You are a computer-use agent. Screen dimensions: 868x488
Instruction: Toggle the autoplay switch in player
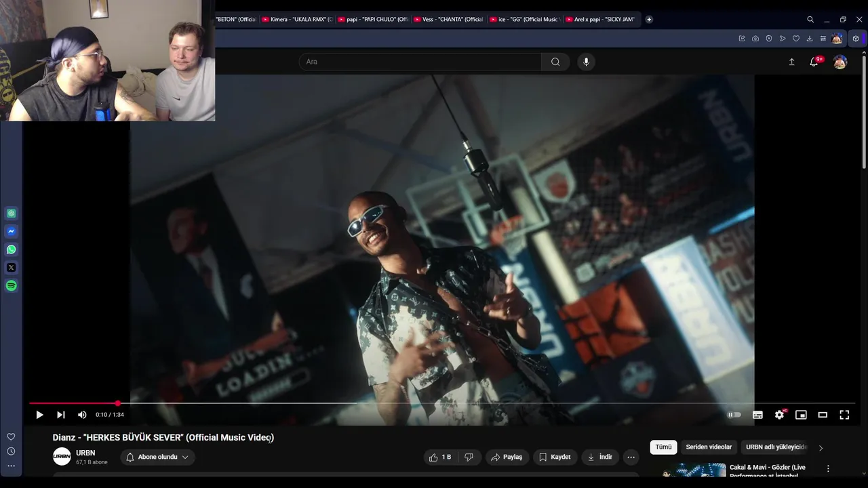coord(734,415)
